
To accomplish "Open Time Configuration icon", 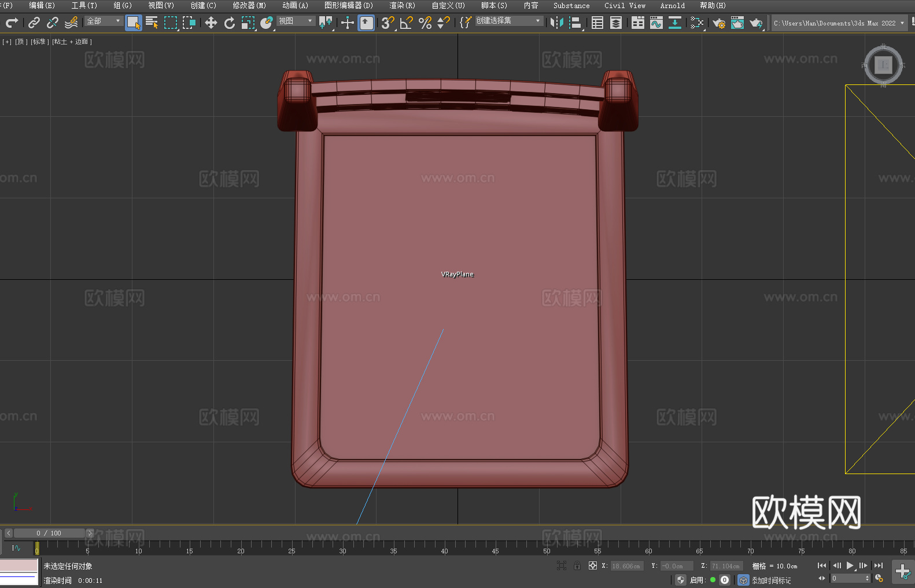I will click(879, 578).
